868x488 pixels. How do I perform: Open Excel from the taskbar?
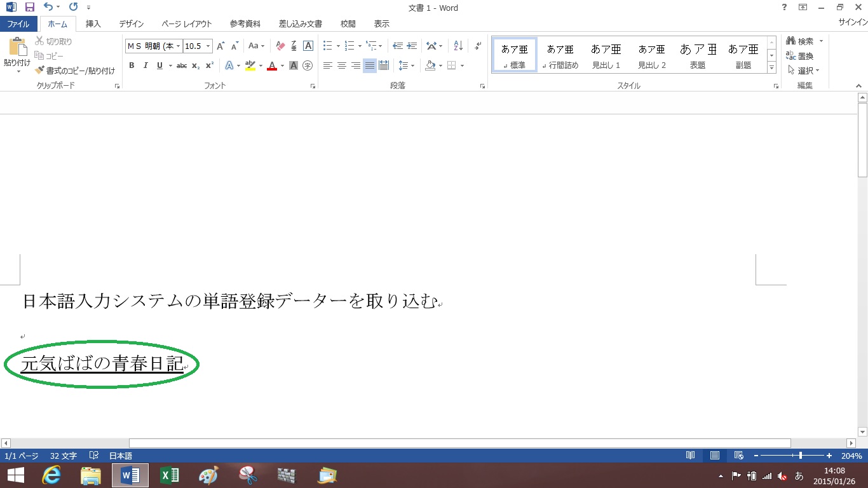(169, 475)
